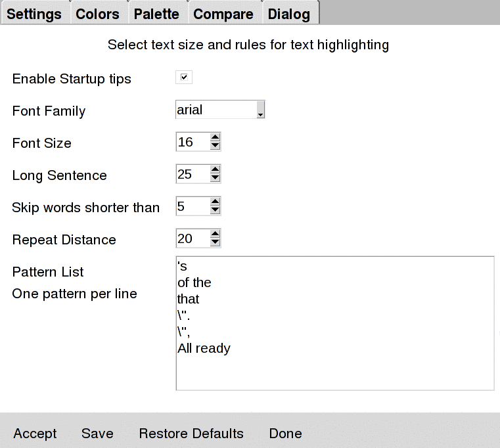Click the Save button

97,434
